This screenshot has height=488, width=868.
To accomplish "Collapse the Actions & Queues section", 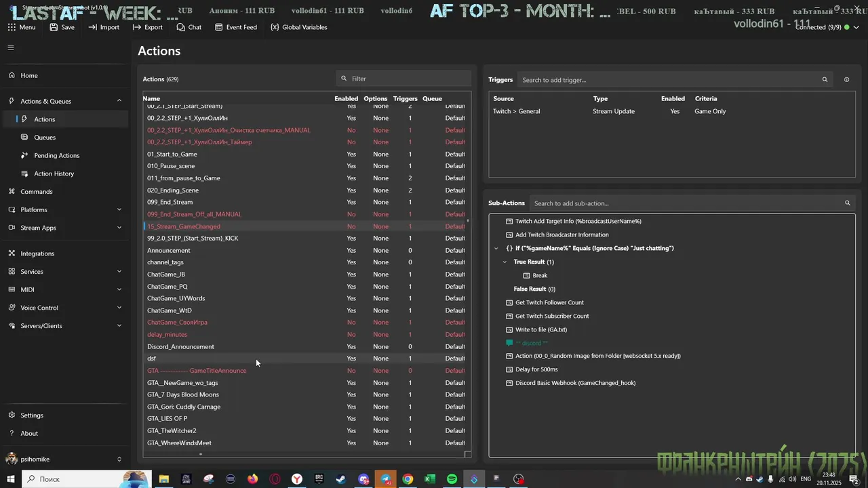I will tap(119, 101).
